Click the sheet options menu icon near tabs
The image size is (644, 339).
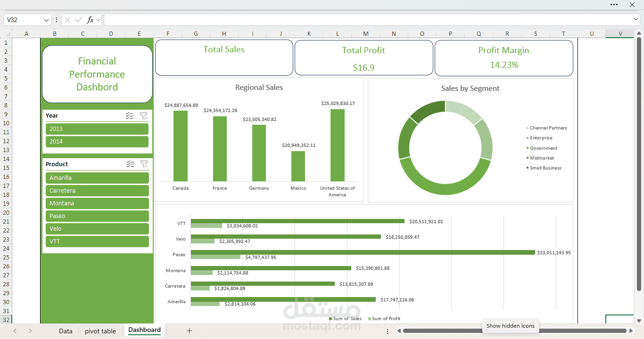(388, 331)
